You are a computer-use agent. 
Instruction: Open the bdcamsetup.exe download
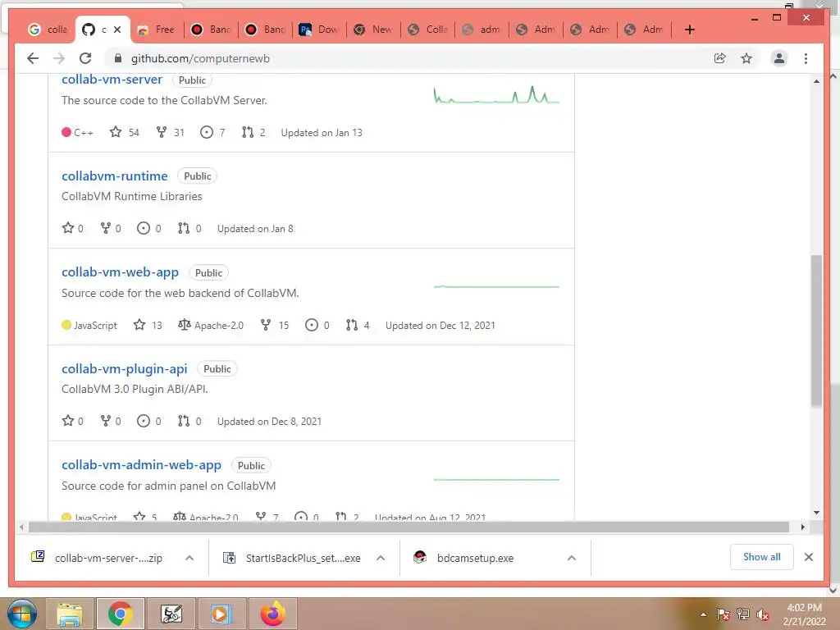tap(475, 558)
